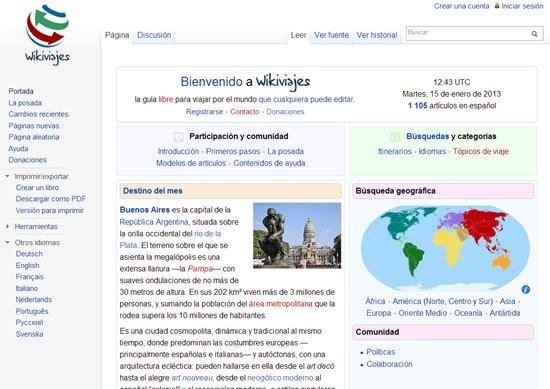Open Europa region link
Screen dimensions: 550x389
(x=379, y=313)
